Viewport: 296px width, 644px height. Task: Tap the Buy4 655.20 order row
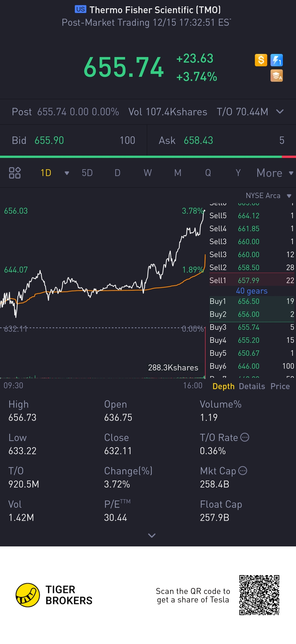point(252,340)
